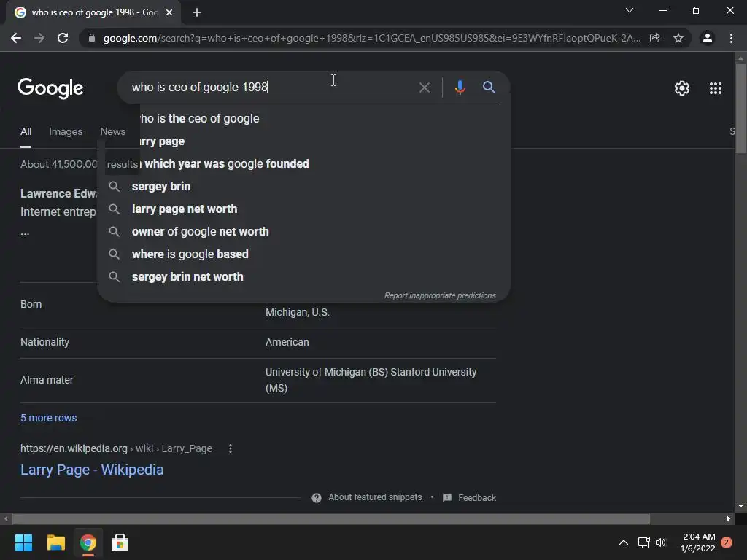Reload the current page
The height and width of the screenshot is (560, 747).
(x=63, y=38)
